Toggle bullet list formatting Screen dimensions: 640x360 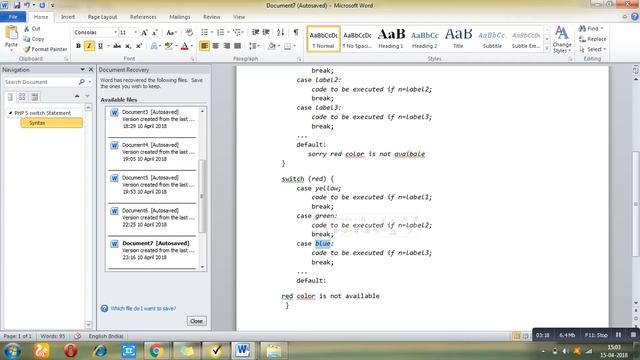(x=204, y=32)
